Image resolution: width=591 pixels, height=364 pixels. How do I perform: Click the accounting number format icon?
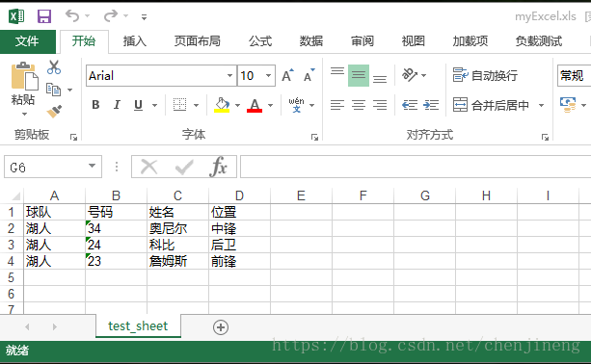[568, 105]
